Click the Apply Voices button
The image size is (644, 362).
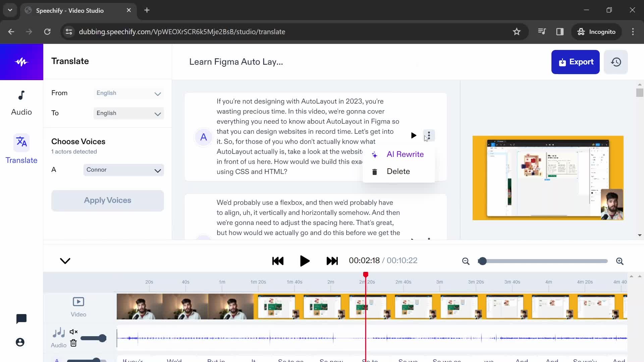[107, 200]
